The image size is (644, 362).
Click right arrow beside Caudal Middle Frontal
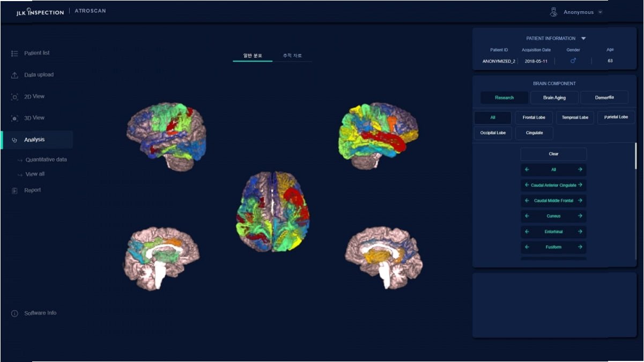tap(580, 201)
